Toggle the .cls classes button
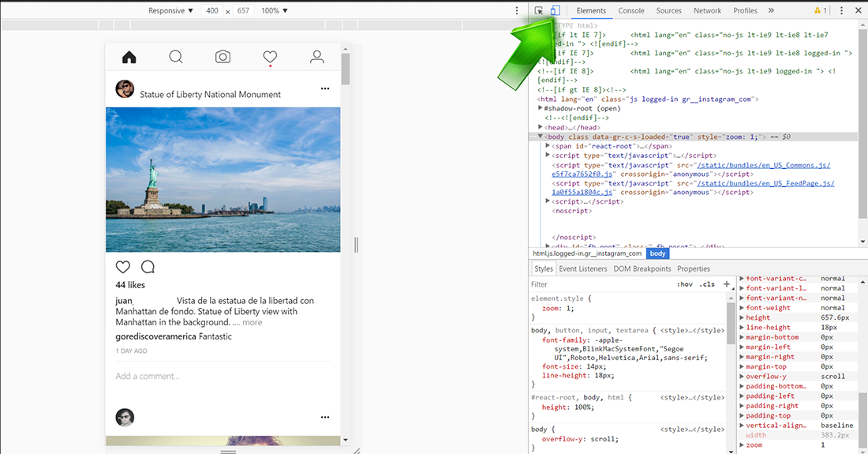 click(x=706, y=284)
